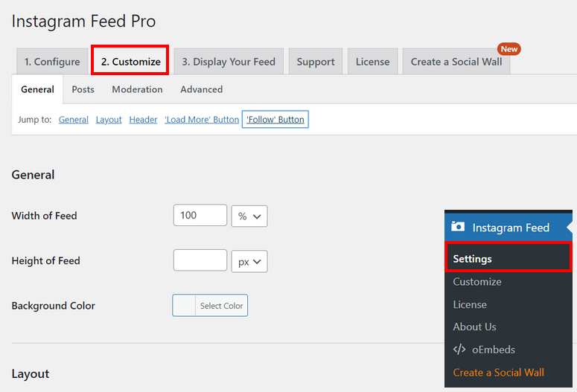
Task: Click the oEmbeds code brackets icon
Action: coord(459,349)
